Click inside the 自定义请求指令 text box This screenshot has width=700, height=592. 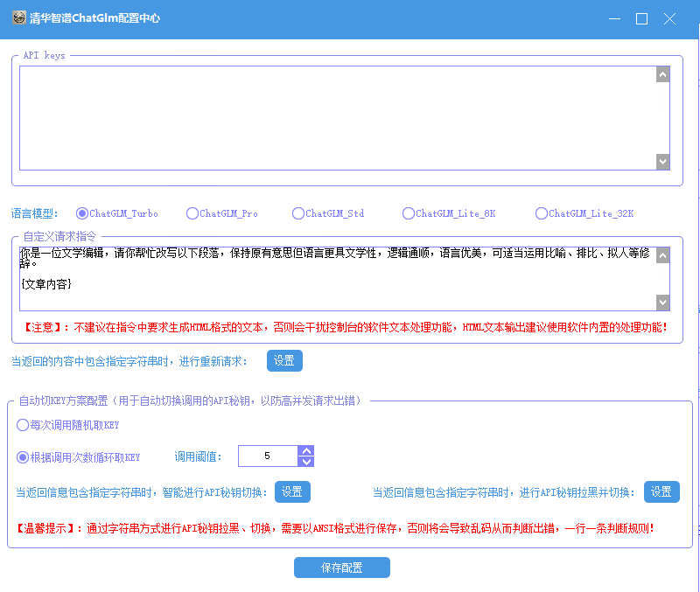[338, 279]
